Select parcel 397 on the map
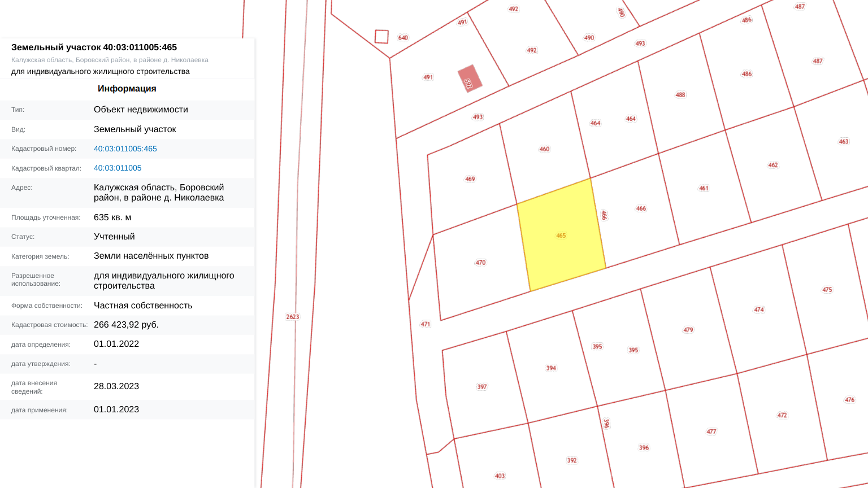This screenshot has width=868, height=488. point(481,387)
